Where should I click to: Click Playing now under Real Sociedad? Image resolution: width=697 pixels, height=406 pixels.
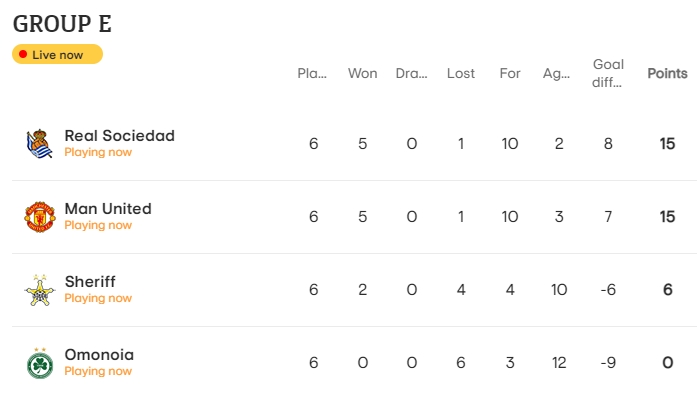pyautogui.click(x=98, y=152)
